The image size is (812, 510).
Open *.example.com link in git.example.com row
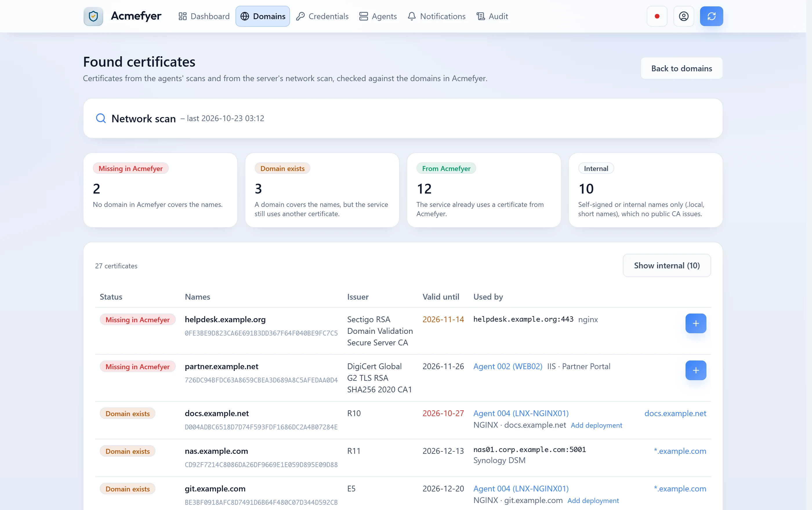pyautogui.click(x=680, y=489)
